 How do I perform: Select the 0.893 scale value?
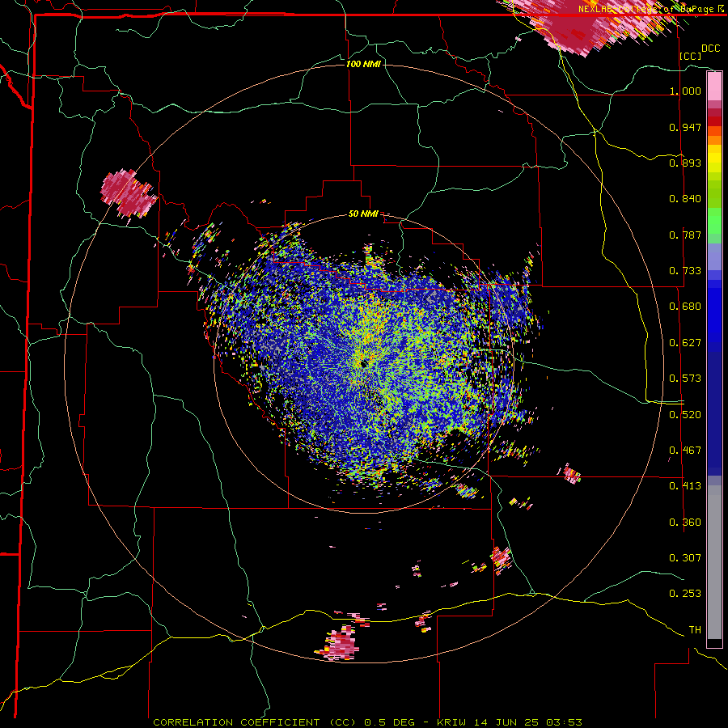point(685,163)
